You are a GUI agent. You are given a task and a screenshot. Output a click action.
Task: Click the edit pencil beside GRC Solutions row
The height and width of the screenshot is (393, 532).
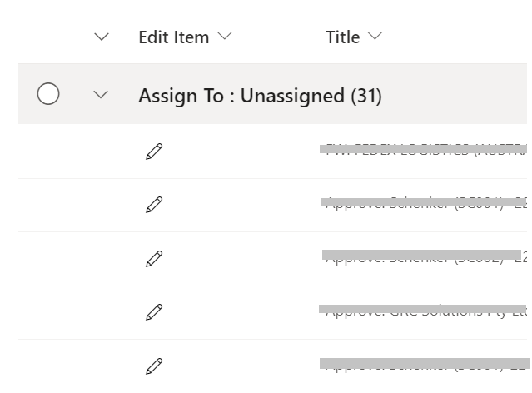point(154,312)
